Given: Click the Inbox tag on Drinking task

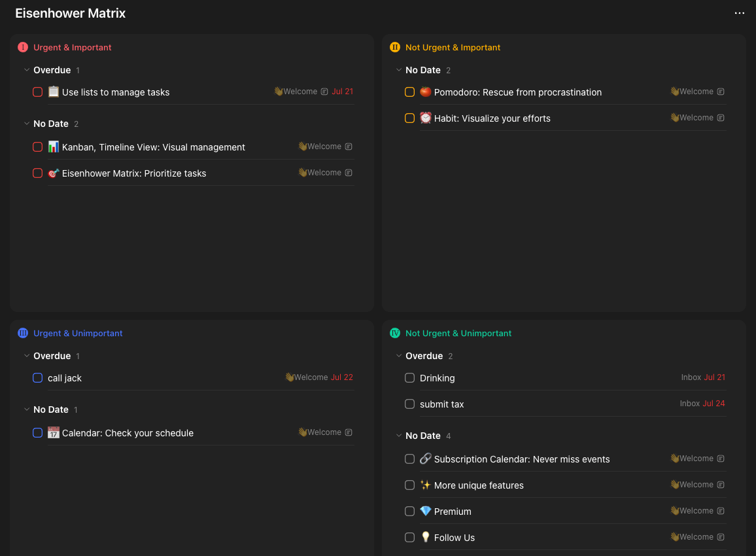Looking at the screenshot, I should (691, 377).
